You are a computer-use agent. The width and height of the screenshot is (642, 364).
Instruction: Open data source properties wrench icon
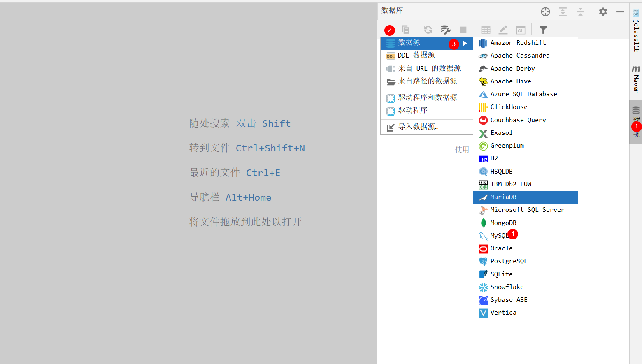445,30
